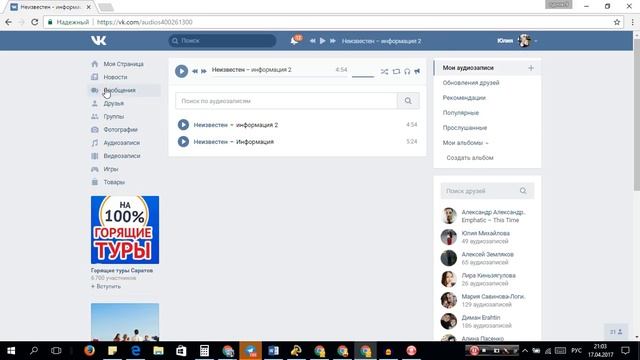Select track duration 4:54 in list
Image resolution: width=640 pixels, height=360 pixels.
pyautogui.click(x=411, y=124)
